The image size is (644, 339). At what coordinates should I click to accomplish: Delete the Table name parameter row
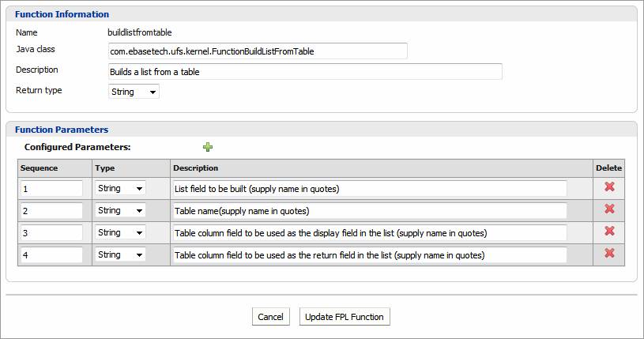[609, 209]
